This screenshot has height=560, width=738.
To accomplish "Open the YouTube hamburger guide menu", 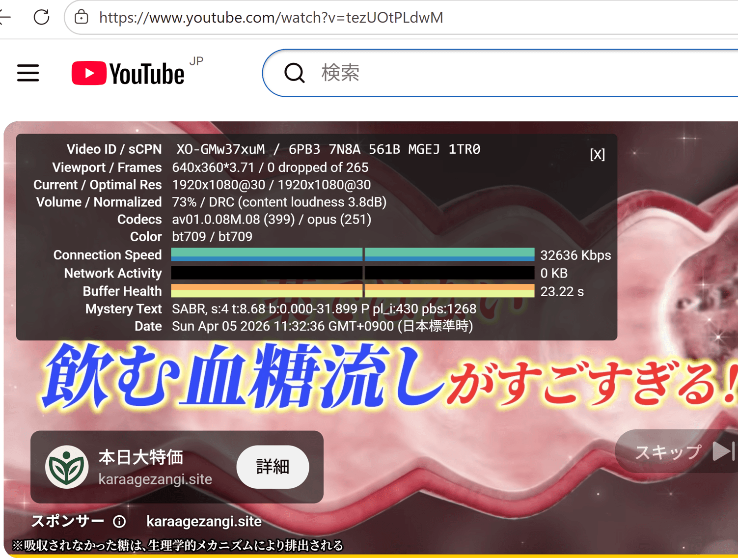I will 28,73.
